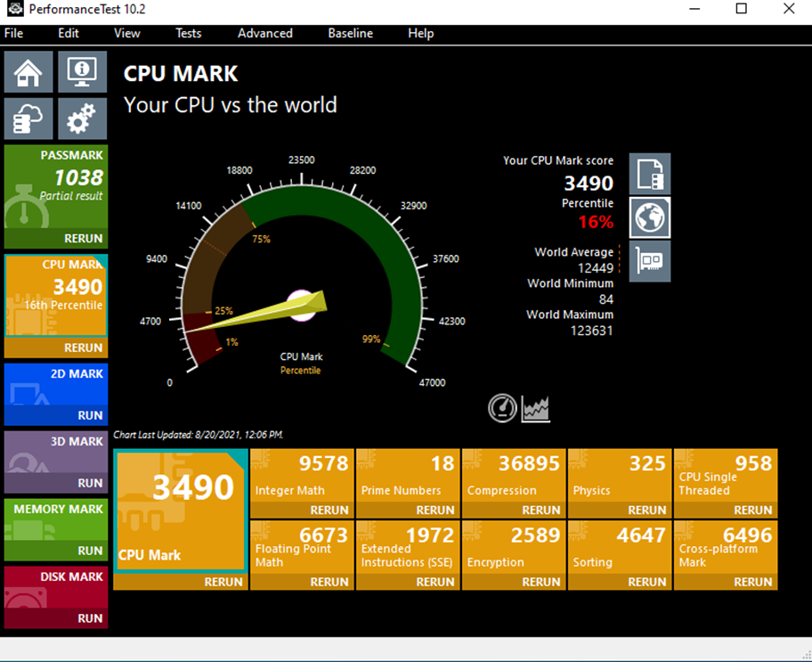
Task: Rerun the CPU Mark sidebar test
Action: 56,347
